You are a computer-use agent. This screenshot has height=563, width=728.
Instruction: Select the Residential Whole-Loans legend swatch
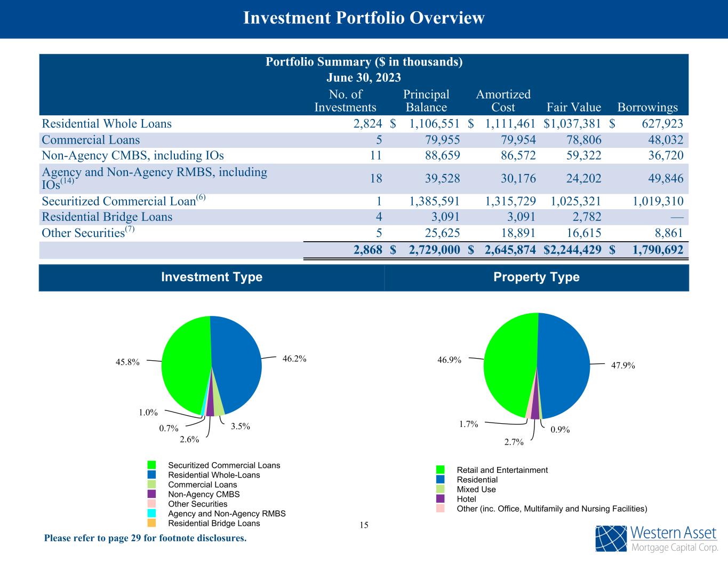152,475
